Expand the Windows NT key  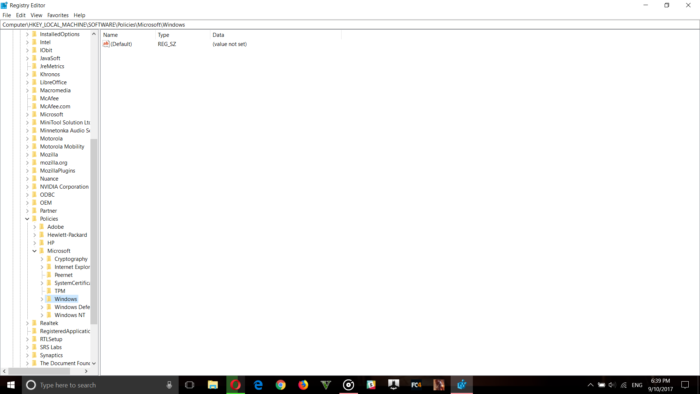coord(42,315)
